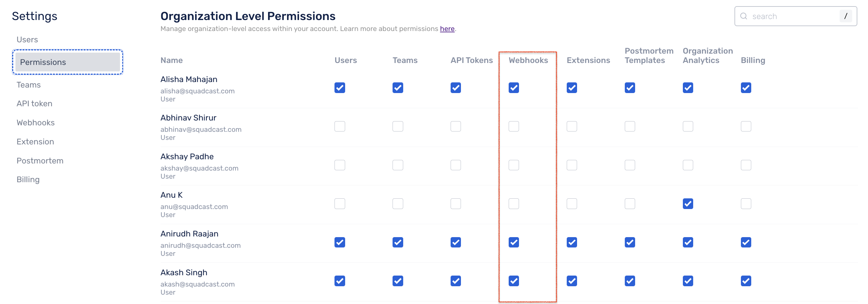Disable Organization Analytics for Anu K
This screenshot has height=304, width=868.
pyautogui.click(x=688, y=204)
